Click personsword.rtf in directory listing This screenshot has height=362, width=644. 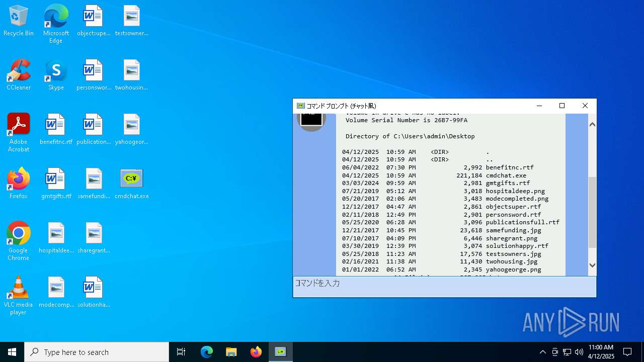(513, 215)
